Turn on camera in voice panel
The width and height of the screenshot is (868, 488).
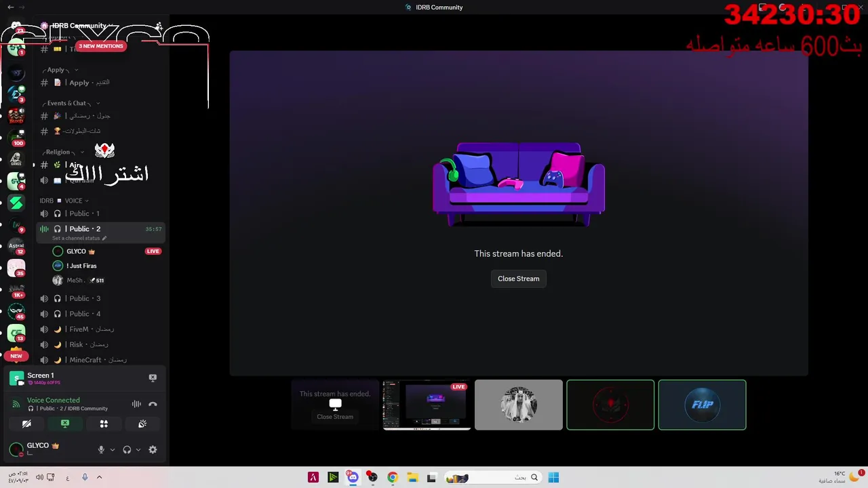point(26,424)
